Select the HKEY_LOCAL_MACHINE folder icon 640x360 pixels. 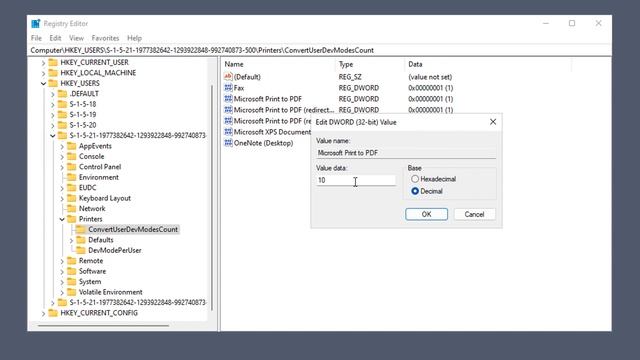(x=53, y=73)
